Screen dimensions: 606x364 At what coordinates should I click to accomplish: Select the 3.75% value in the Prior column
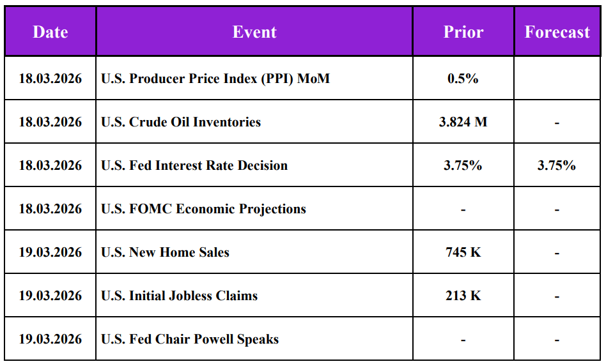point(463,165)
